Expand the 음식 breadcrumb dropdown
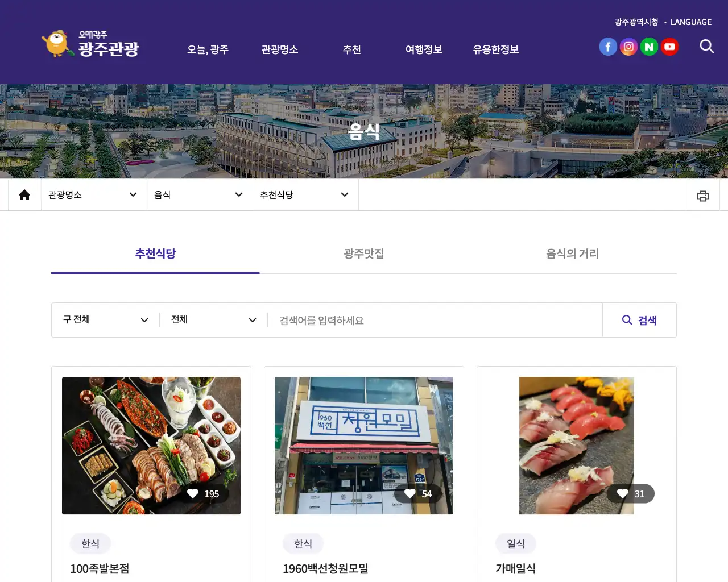 [x=200, y=195]
